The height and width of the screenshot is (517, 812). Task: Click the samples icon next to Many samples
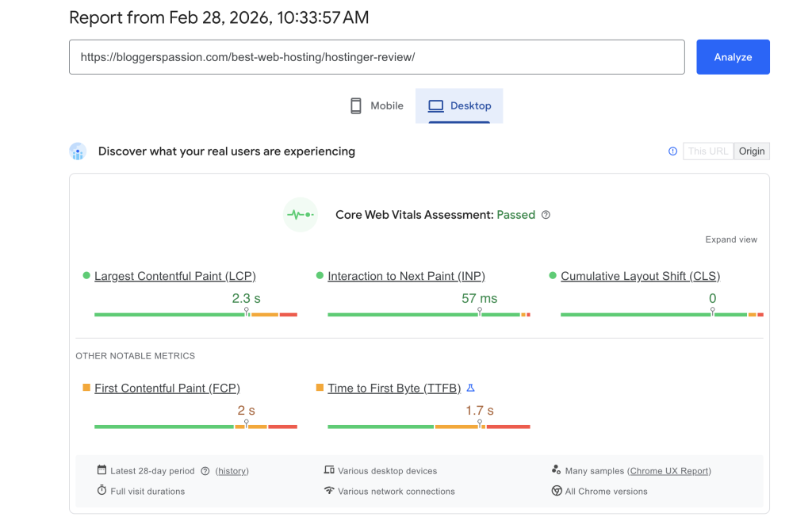pyautogui.click(x=557, y=470)
